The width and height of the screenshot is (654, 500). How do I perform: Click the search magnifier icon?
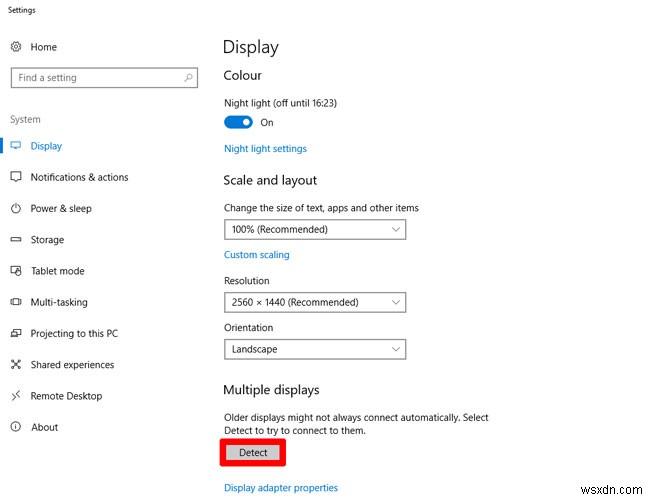(x=187, y=78)
